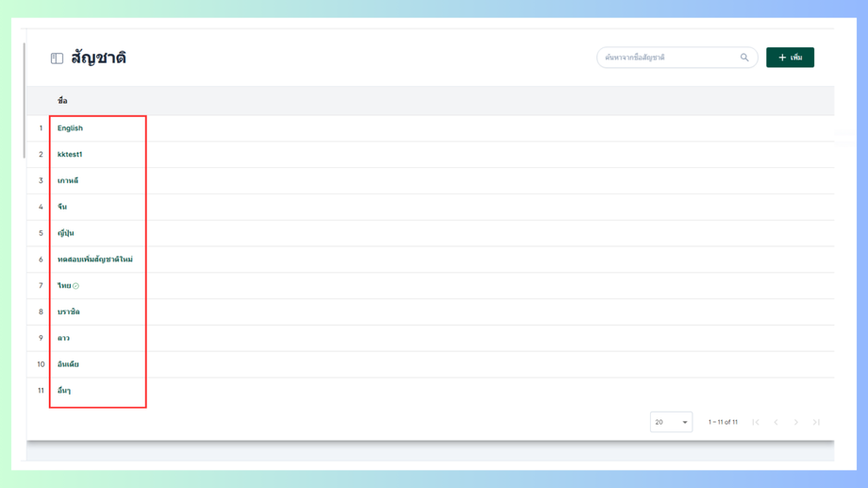Click the ชื่อ column header

coord(62,101)
